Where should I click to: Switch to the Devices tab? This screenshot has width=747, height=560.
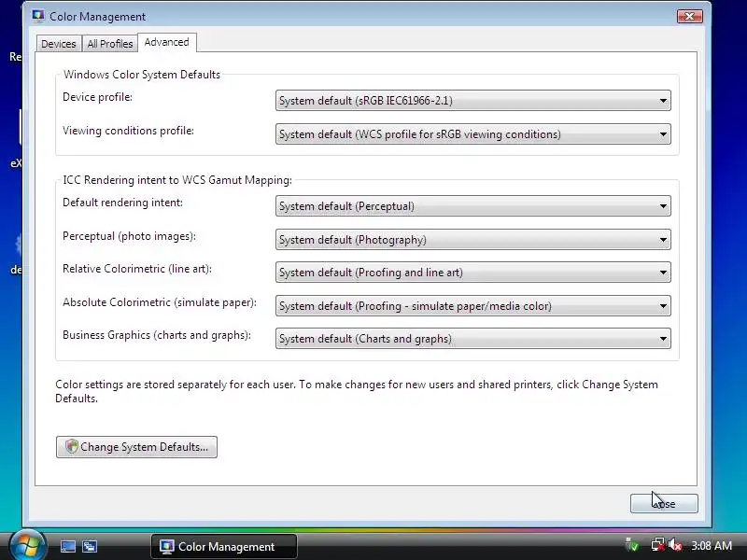coord(59,44)
